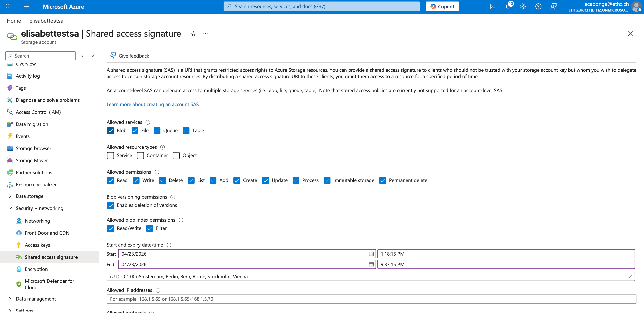
Task: Click the user account avatar
Action: point(637,6)
